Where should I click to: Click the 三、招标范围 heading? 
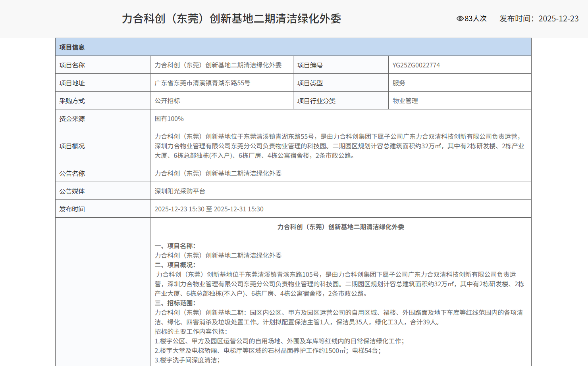[175, 303]
